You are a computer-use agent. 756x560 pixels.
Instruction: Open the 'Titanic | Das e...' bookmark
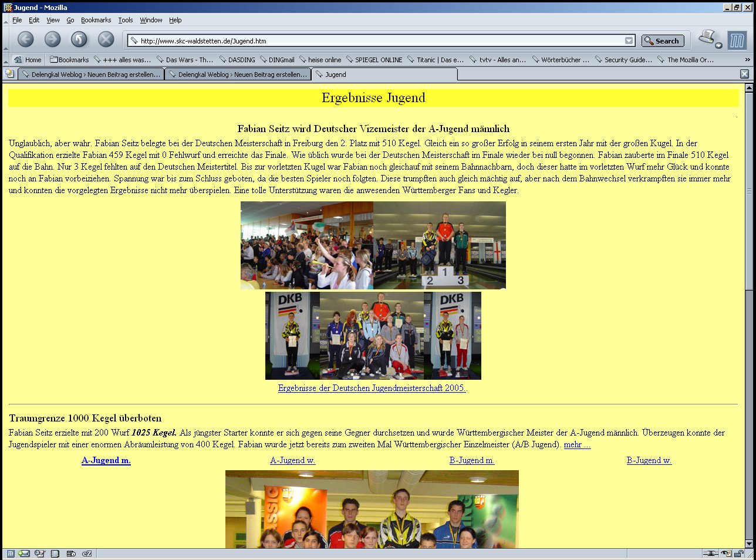click(436, 60)
